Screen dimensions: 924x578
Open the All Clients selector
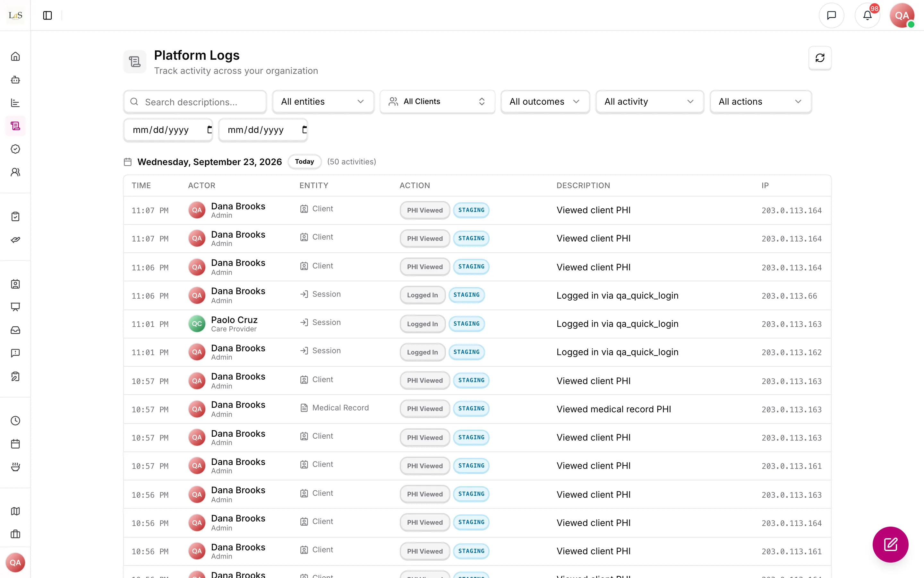pyautogui.click(x=437, y=102)
